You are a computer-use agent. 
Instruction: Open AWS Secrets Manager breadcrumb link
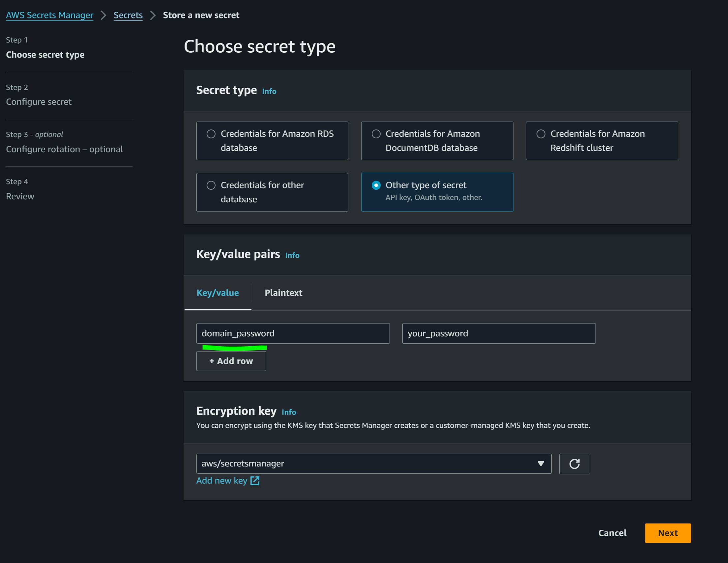pyautogui.click(x=50, y=15)
